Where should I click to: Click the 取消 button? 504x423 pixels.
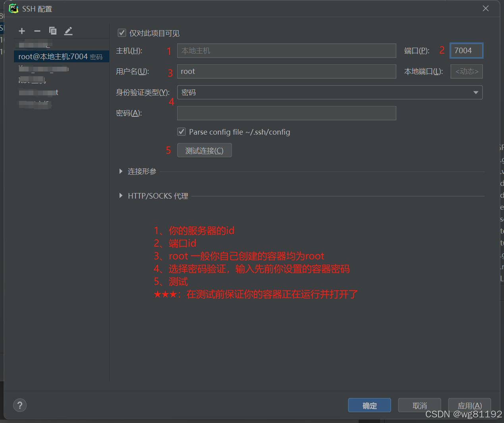point(419,405)
